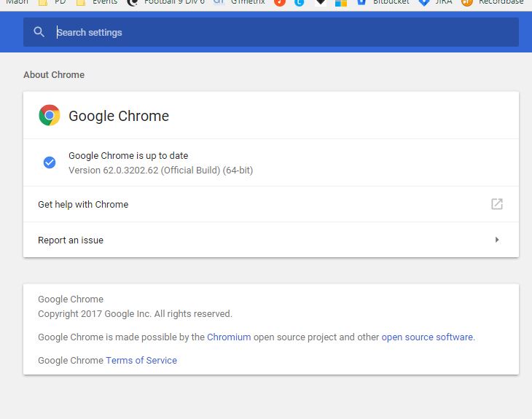Screen dimensions: 532x419
Task: Click the large Google Chrome title text
Action: click(x=119, y=116)
